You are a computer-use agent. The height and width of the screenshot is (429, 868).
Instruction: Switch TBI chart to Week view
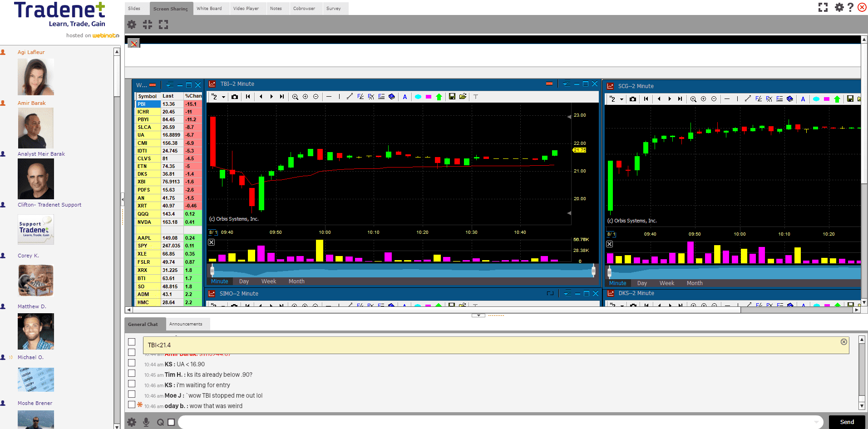269,281
